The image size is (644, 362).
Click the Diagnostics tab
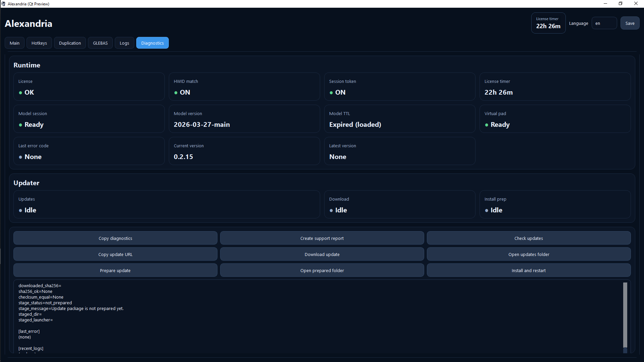point(152,43)
